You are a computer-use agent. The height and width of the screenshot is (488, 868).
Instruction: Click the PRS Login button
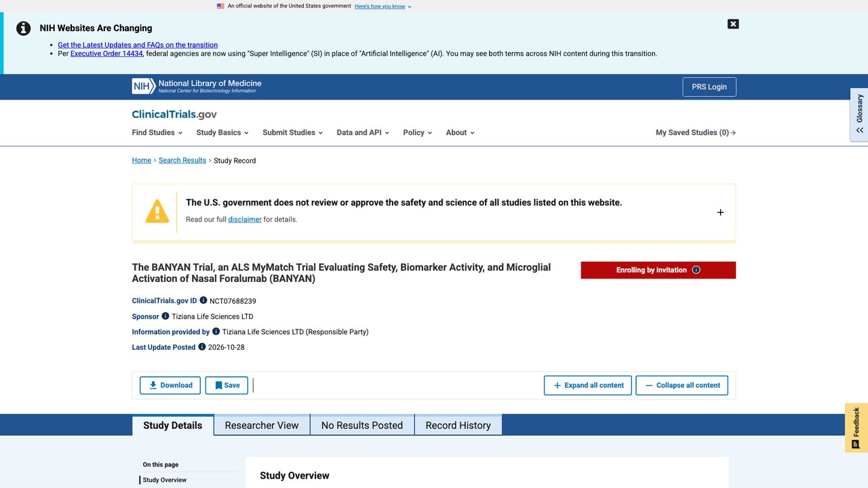[x=709, y=87]
